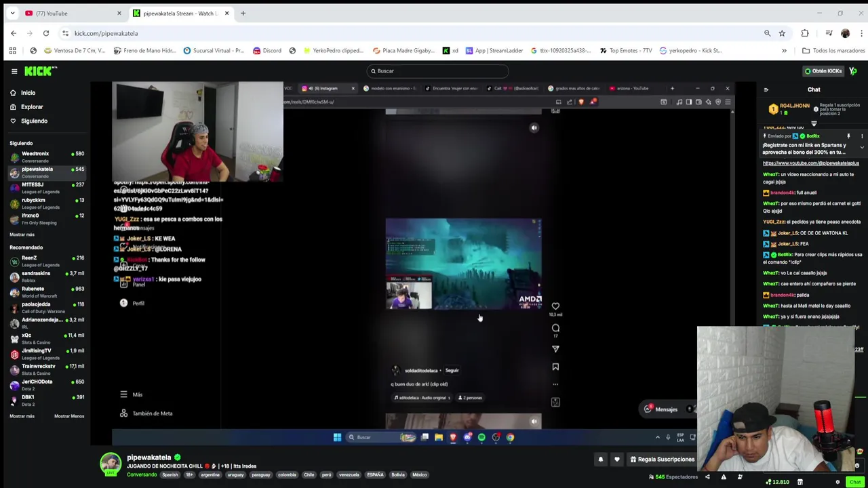
Task: Collapse recommended list with Mostrar Menos
Action: coord(69,416)
